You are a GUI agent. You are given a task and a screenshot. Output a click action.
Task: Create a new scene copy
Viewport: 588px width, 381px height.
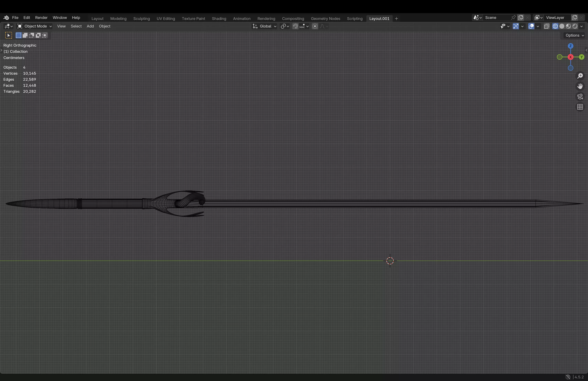pos(521,18)
